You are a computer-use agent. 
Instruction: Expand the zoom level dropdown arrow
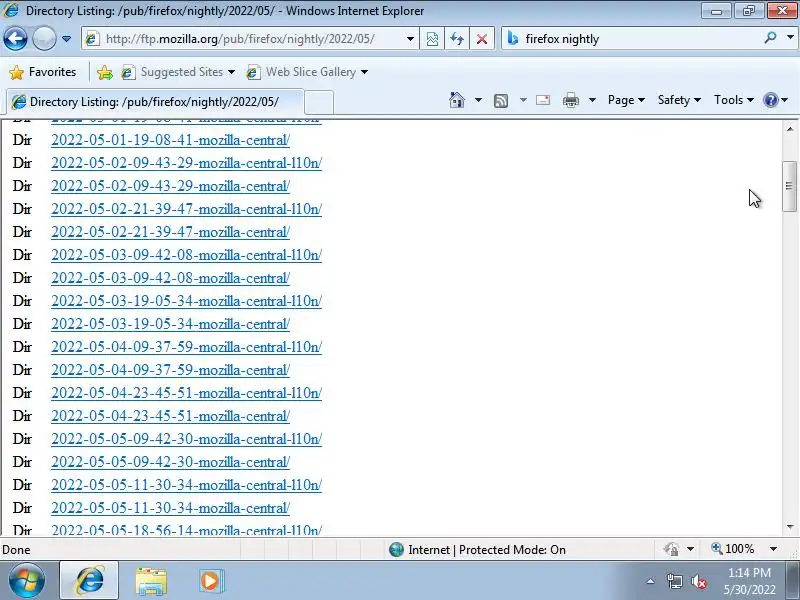tap(773, 549)
